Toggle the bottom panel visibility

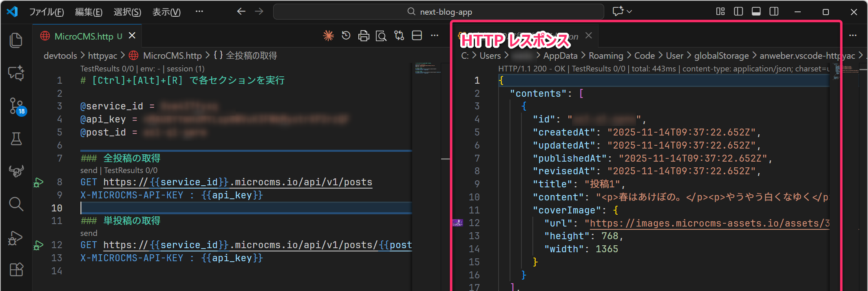click(x=756, y=11)
